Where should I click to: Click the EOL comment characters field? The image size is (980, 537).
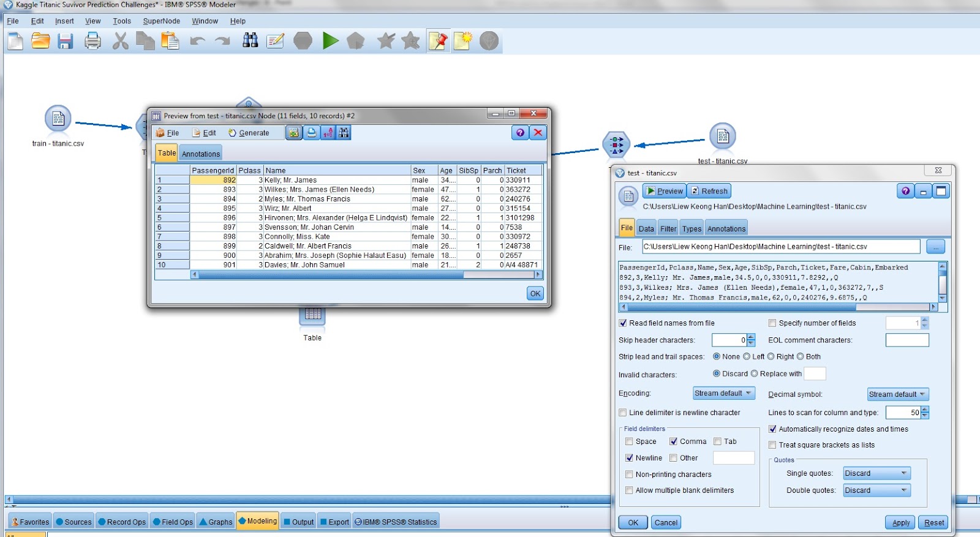[907, 340]
